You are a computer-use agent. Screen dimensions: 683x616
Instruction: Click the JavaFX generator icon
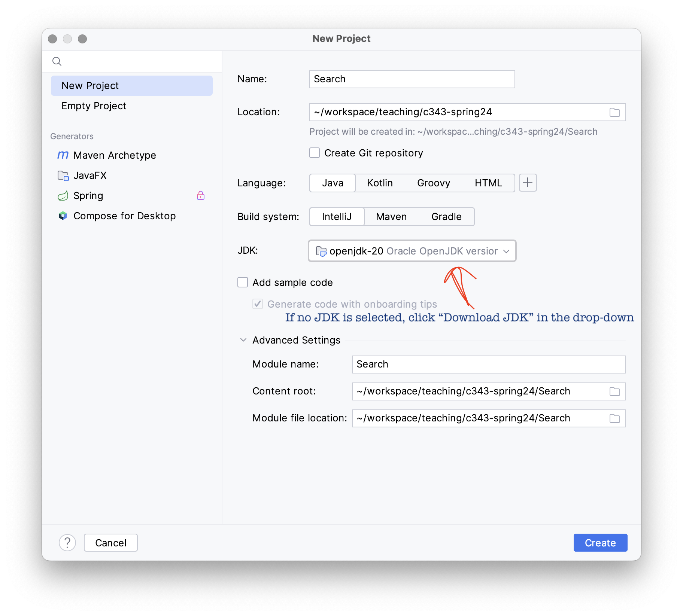click(63, 175)
